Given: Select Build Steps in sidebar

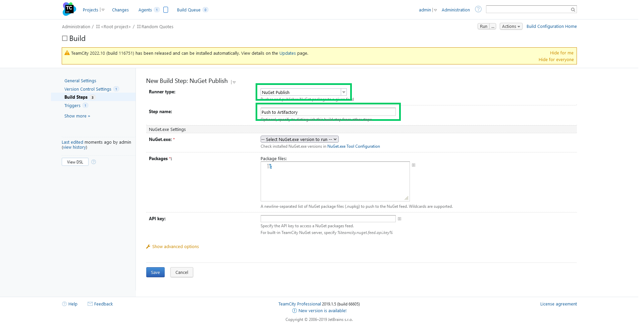Looking at the screenshot, I should [x=76, y=97].
